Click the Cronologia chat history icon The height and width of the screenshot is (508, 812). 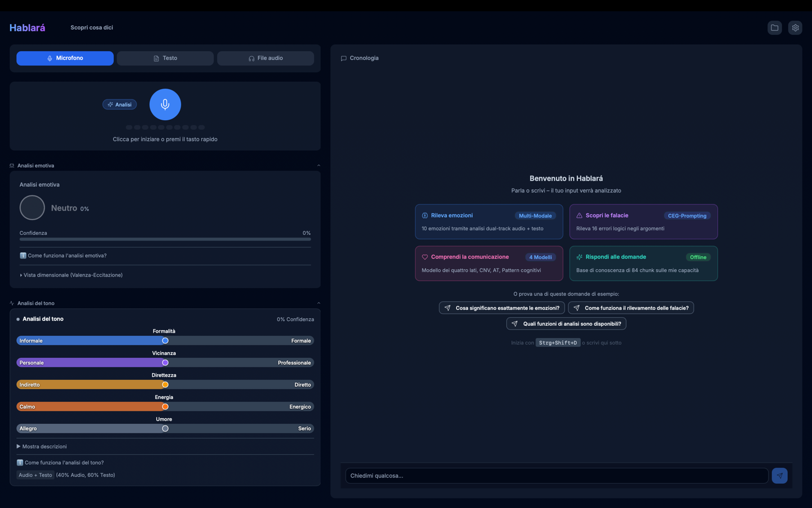343,58
